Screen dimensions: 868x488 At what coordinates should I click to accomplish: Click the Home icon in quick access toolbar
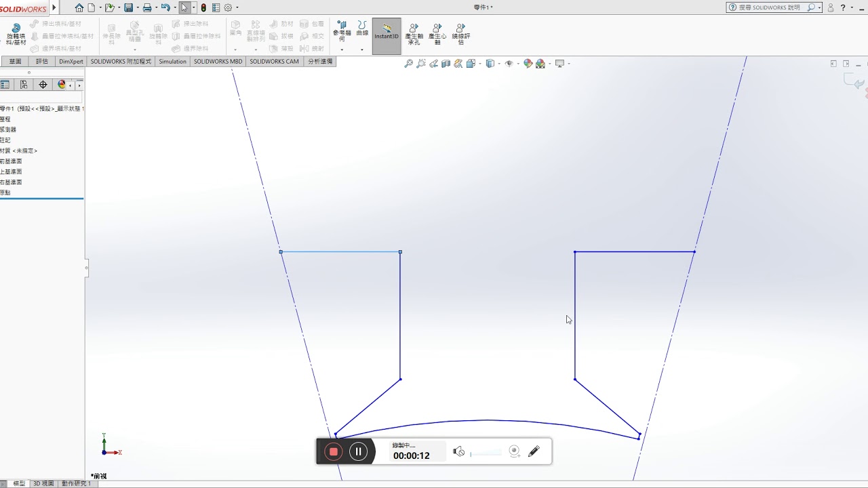tap(79, 7)
